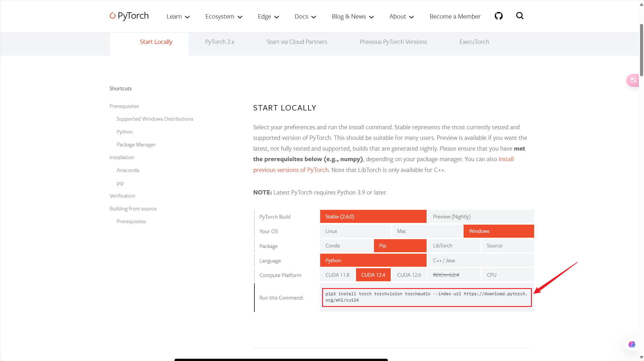Open the GitHub icon in header
This screenshot has height=361, width=644.
point(499,16)
